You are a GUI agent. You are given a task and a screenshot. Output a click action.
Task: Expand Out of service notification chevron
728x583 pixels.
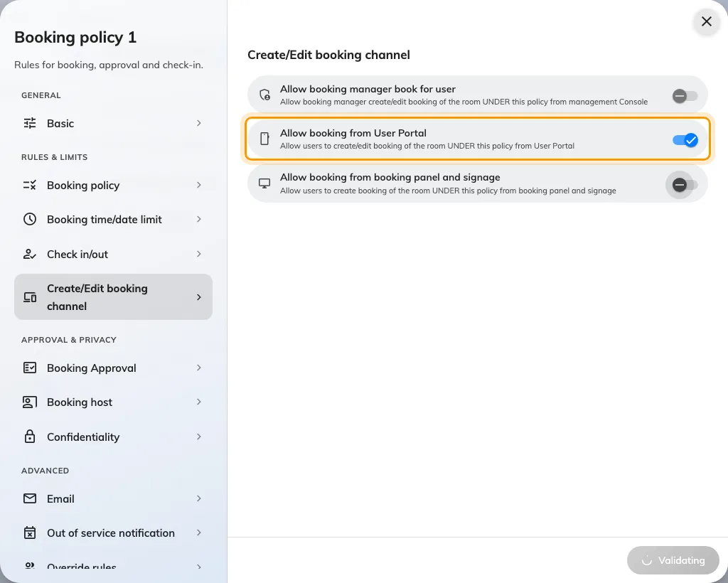coord(199,533)
